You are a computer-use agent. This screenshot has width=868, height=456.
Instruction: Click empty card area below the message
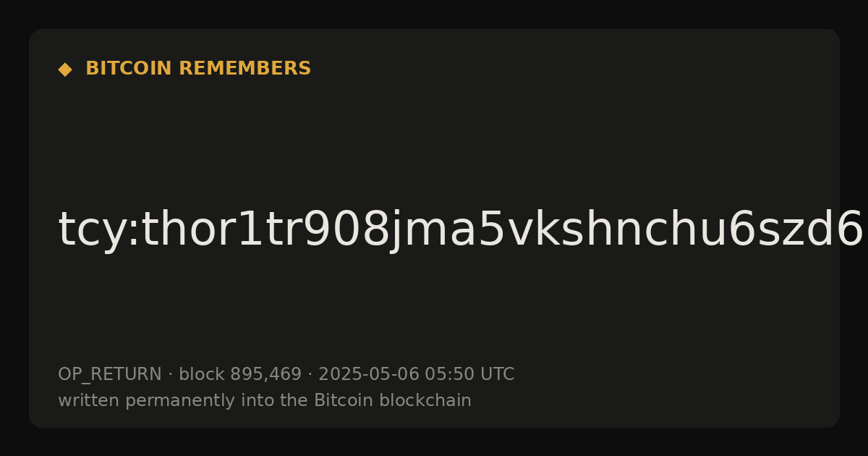click(434, 311)
